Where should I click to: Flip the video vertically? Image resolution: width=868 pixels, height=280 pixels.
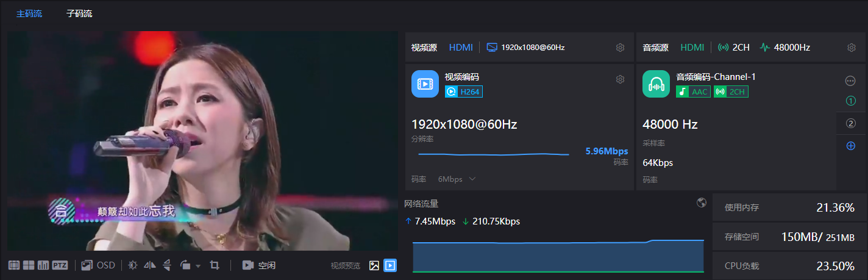point(167,265)
